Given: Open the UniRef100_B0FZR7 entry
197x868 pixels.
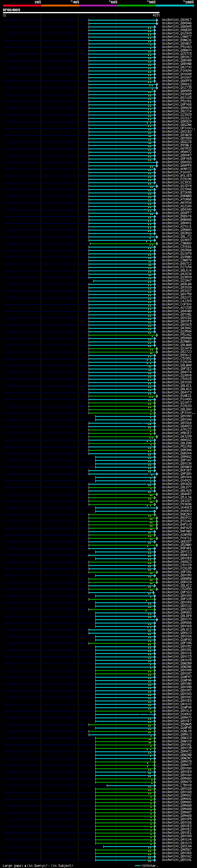Looking at the screenshot, I should click(x=177, y=470).
